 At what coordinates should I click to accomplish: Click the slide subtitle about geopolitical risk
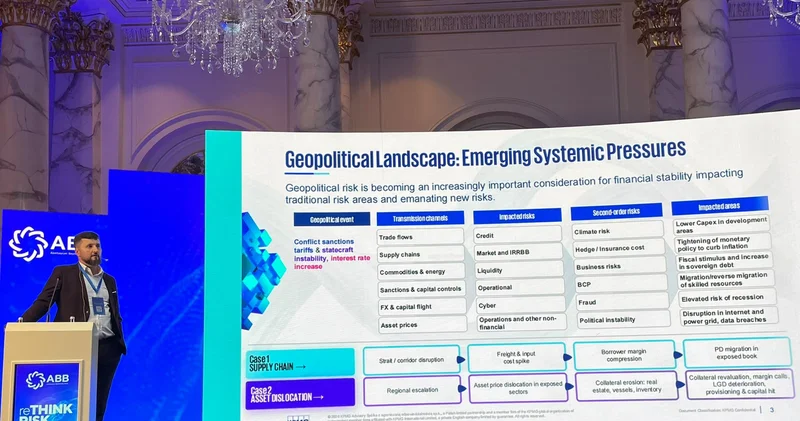click(514, 186)
